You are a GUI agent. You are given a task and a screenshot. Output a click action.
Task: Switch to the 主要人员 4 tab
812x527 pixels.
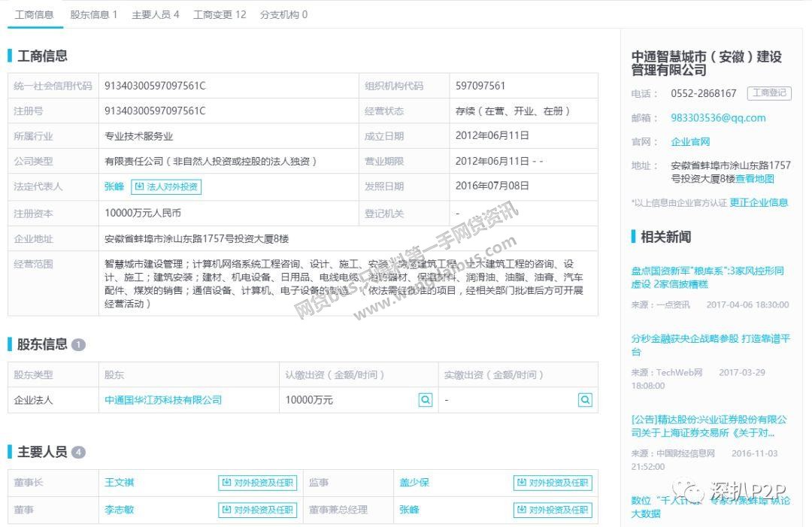156,14
